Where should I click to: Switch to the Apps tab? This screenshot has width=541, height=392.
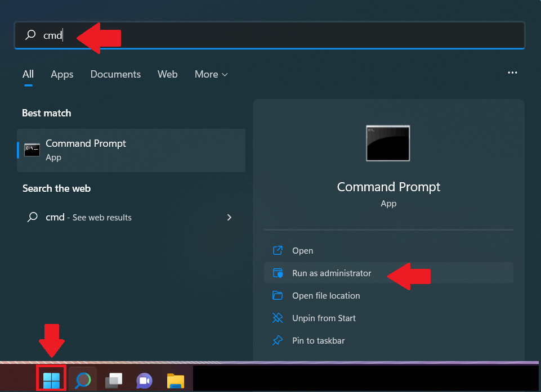coord(62,74)
